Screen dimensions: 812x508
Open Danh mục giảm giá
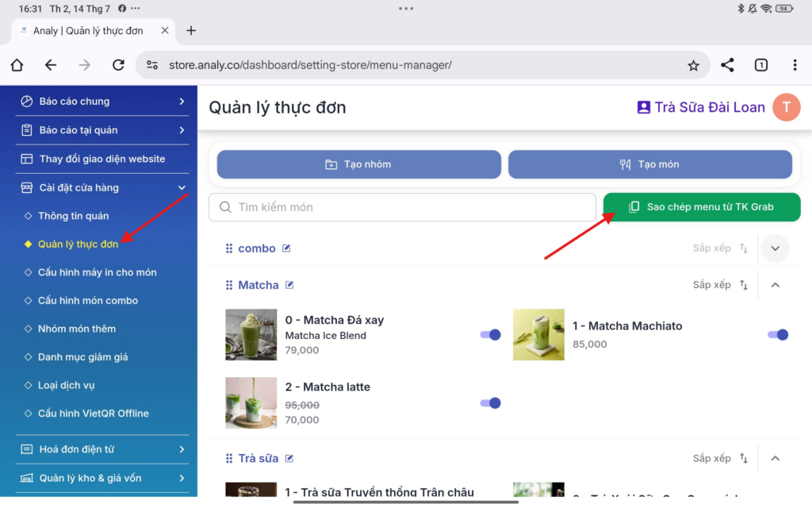point(82,357)
